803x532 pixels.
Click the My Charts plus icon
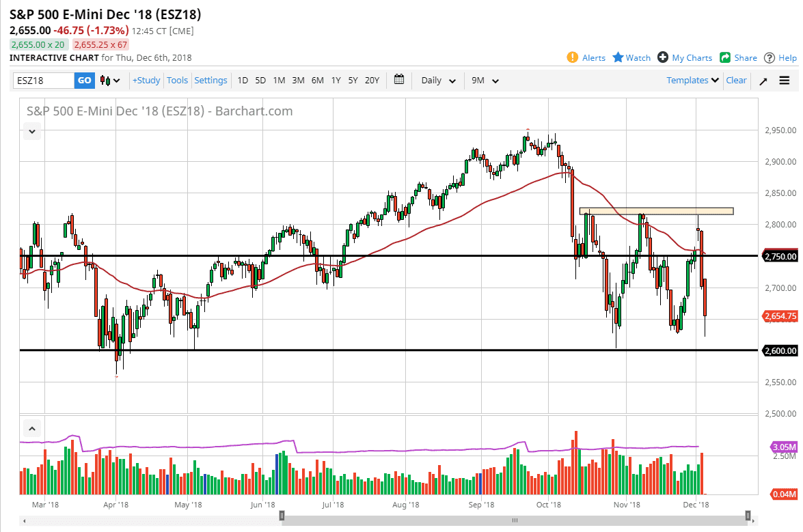point(662,57)
